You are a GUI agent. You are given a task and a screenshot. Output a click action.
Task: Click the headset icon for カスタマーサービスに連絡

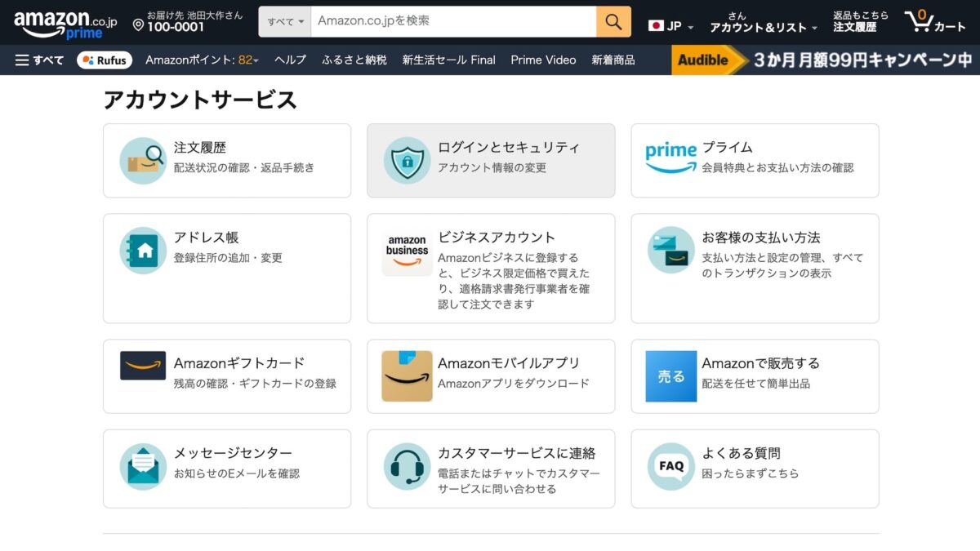click(x=407, y=467)
